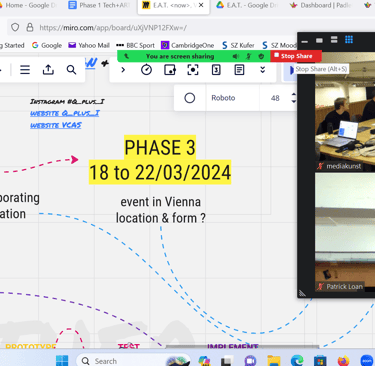Adjust font size stepper arrows
Screen dimensions: 375x366
tap(294, 98)
